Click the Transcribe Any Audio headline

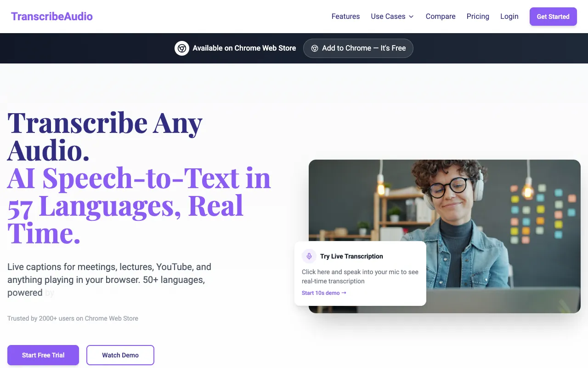(x=105, y=137)
